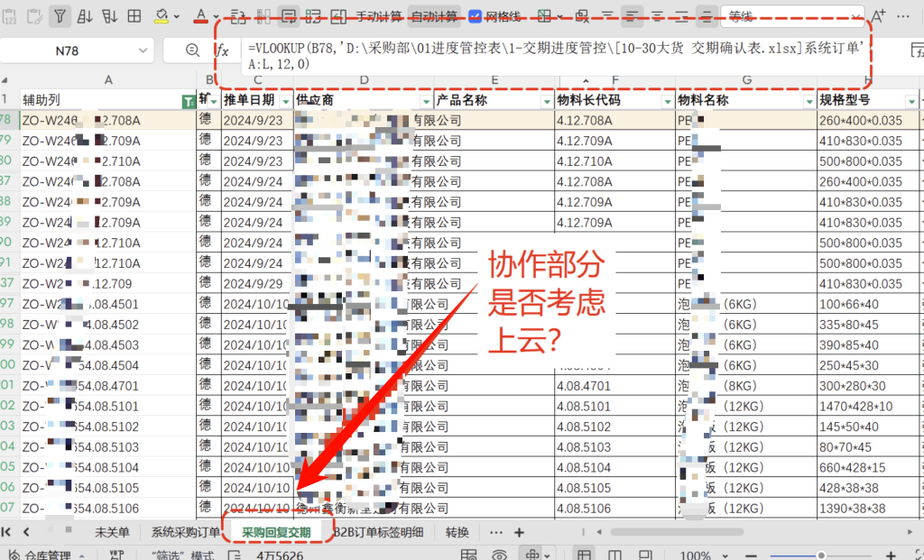Switch to the page layout view icon
The width and height of the screenshot is (924, 560).
click(x=614, y=555)
